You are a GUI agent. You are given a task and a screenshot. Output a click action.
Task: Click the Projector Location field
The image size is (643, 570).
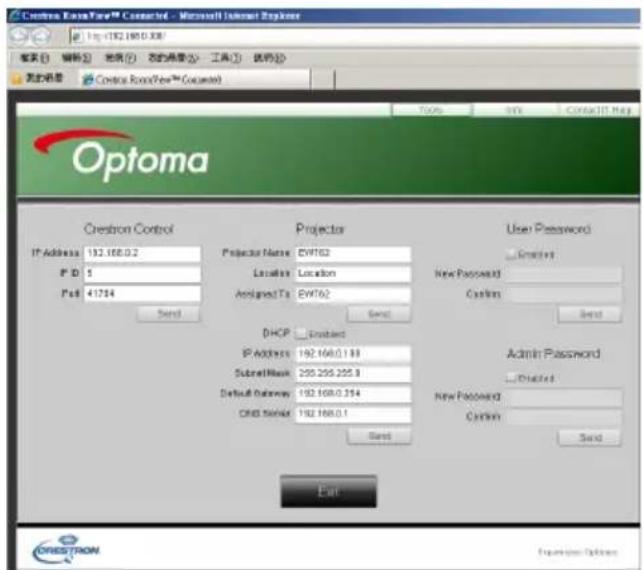[x=353, y=274]
